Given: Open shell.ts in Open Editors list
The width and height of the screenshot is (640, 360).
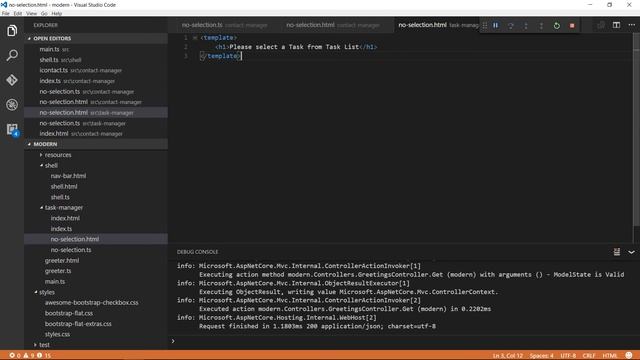Looking at the screenshot, I should point(96,60).
